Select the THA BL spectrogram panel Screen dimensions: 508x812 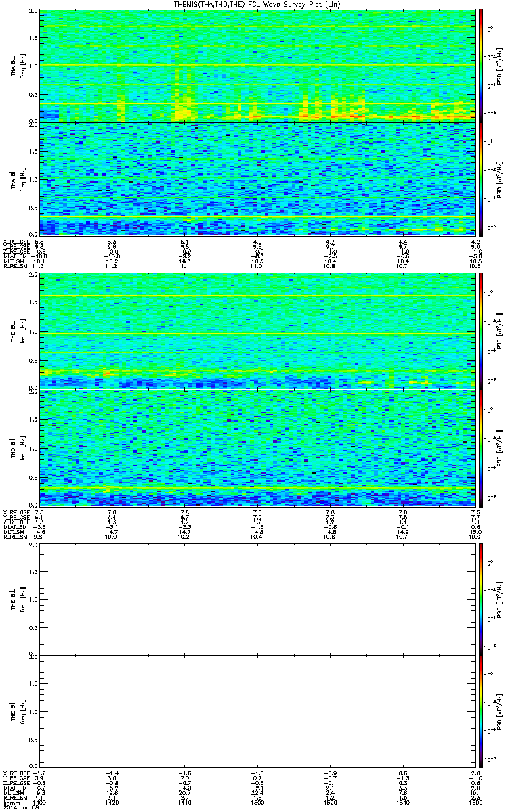click(x=257, y=66)
